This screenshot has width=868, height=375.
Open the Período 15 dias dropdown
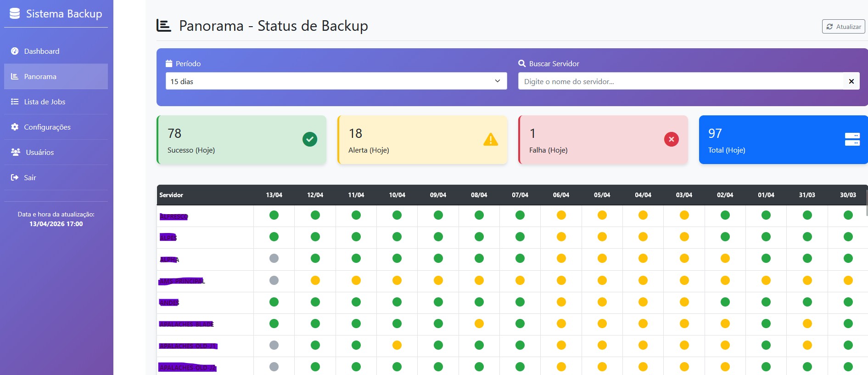pos(336,81)
